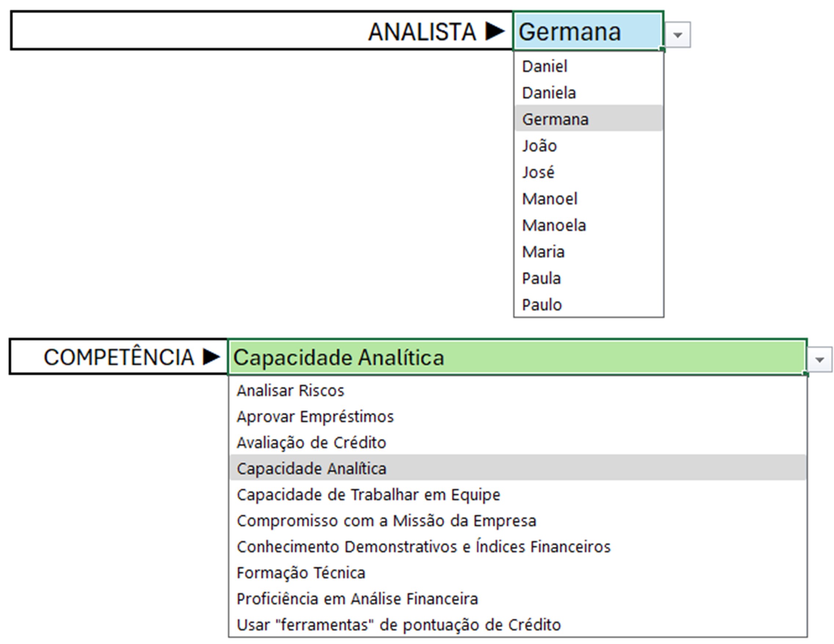Select José in the analyst list
Image resolution: width=834 pixels, height=644 pixels.
538,172
